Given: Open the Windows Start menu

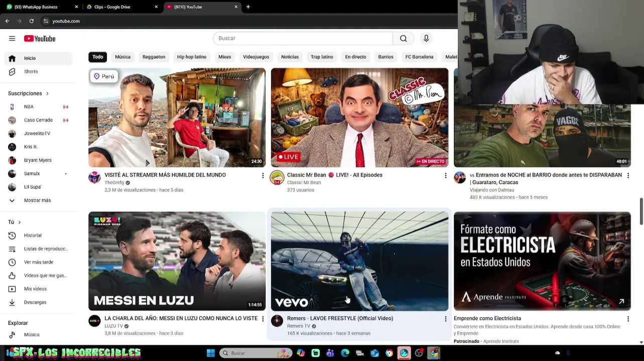Looking at the screenshot, I should pyautogui.click(x=211, y=353).
